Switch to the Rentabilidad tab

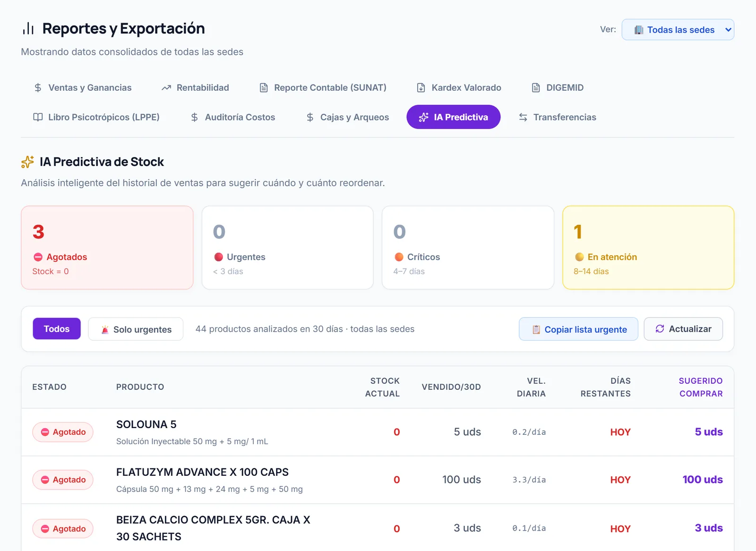click(195, 88)
